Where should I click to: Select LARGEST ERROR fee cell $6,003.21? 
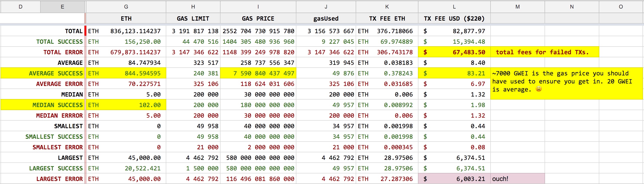(x=454, y=179)
